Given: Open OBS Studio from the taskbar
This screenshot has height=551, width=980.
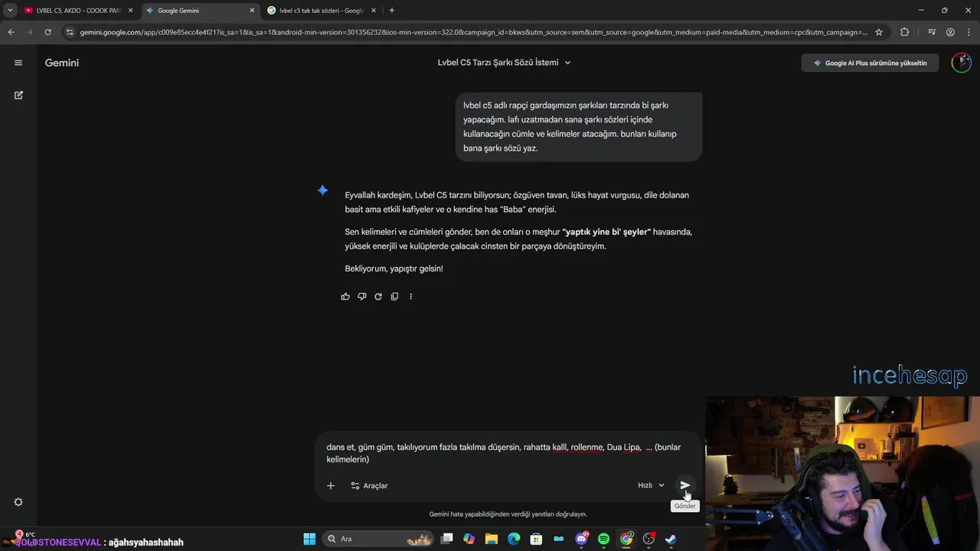Looking at the screenshot, I should point(648,539).
